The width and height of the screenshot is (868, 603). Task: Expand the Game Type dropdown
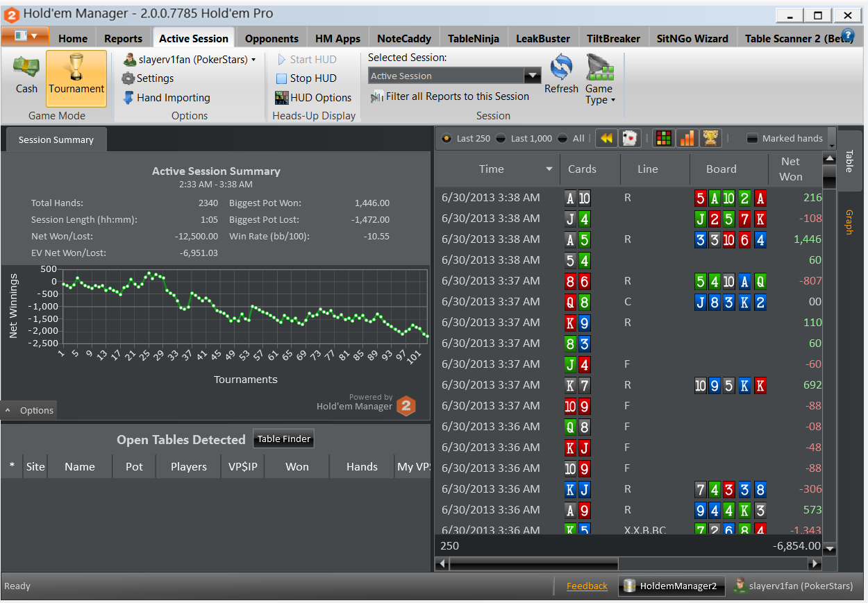(600, 80)
